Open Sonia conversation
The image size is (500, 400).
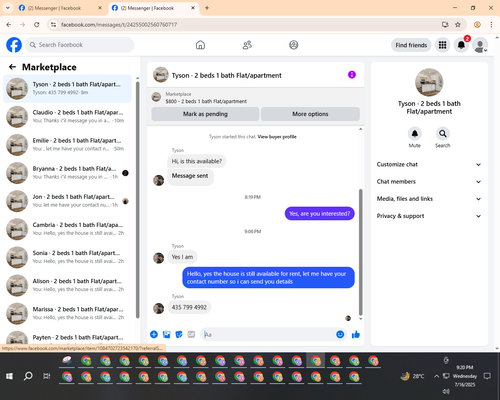pyautogui.click(x=67, y=257)
